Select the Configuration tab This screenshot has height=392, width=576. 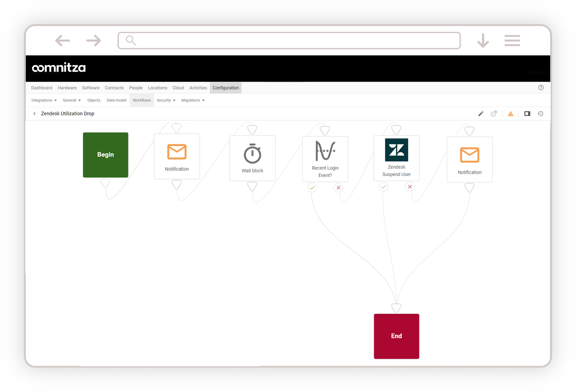click(226, 88)
